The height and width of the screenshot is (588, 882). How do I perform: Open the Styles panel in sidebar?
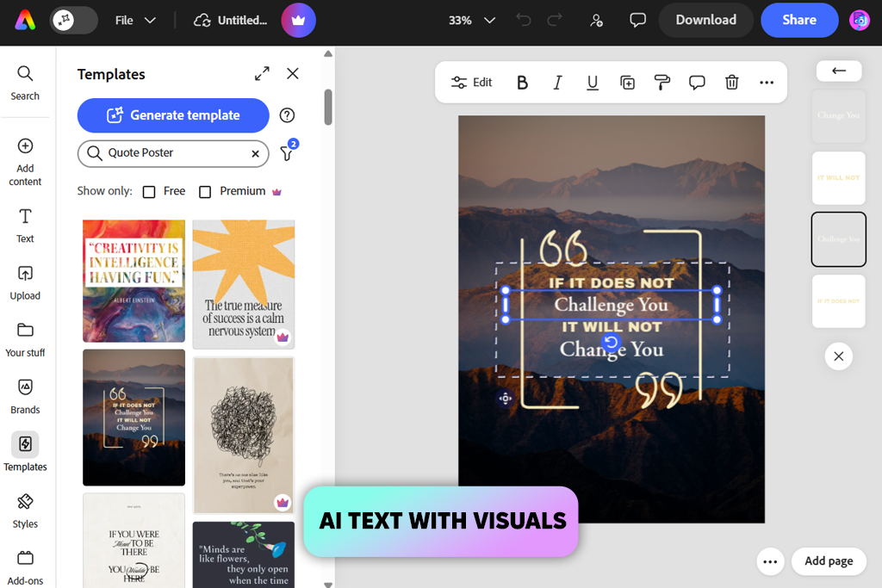(x=25, y=511)
